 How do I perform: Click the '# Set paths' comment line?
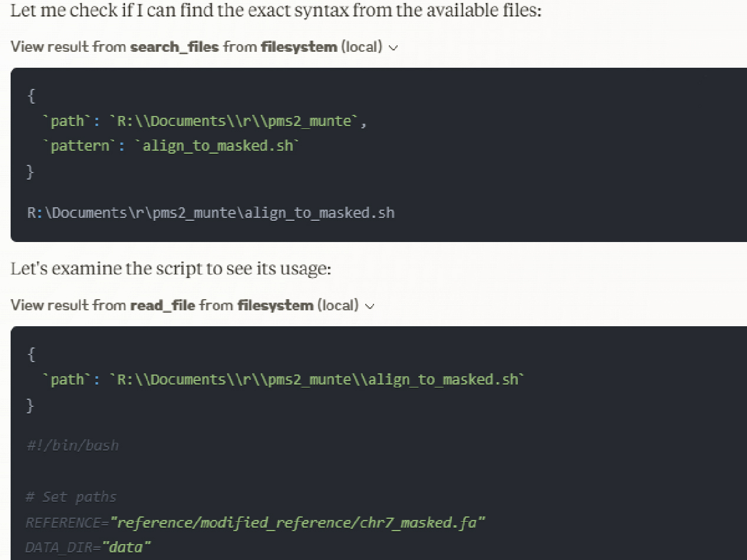point(71,497)
